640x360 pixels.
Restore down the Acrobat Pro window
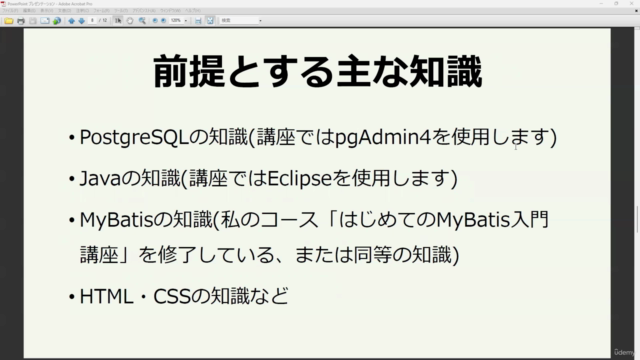tap(616, 4)
